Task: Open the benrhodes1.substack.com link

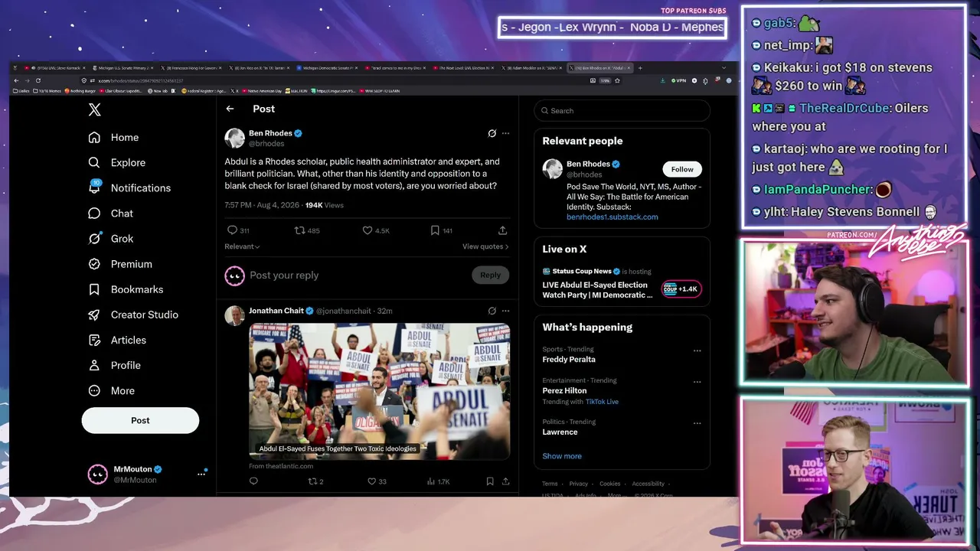Action: [x=612, y=217]
